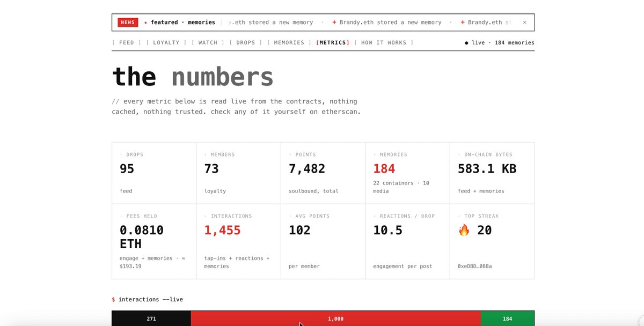Click the black 271 bar segment
This screenshot has height=326, width=644.
151,318
